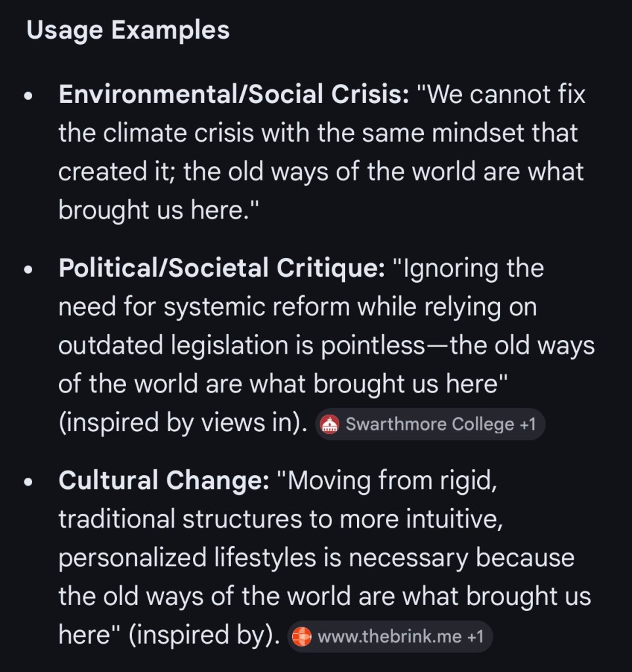This screenshot has height=672, width=632.
Task: Select the Environmental/Social Crisis bold label
Action: 234,95
